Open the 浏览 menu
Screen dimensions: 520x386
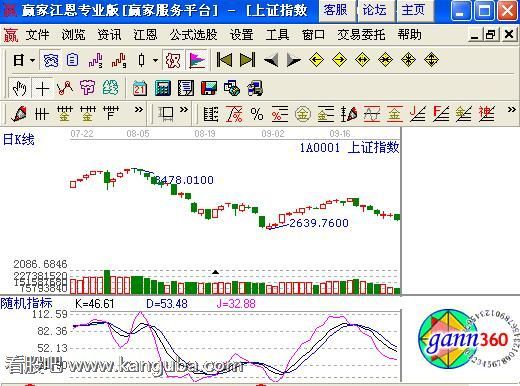(x=73, y=35)
